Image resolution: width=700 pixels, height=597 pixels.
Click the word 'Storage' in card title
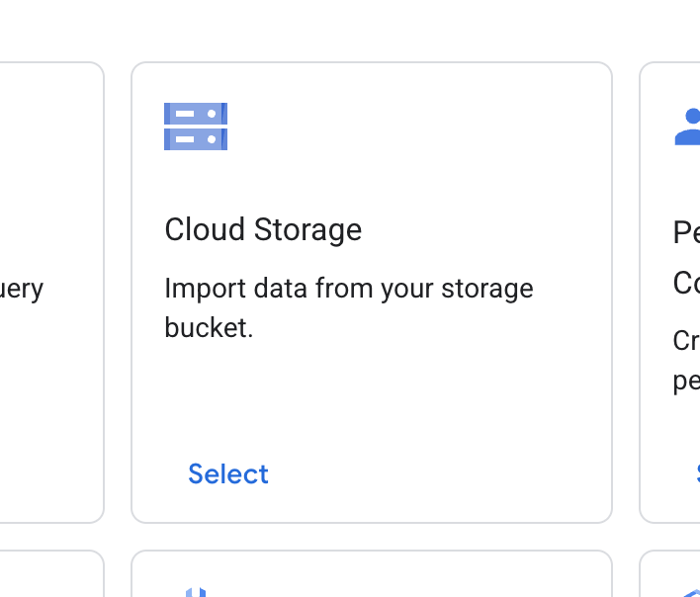click(307, 229)
